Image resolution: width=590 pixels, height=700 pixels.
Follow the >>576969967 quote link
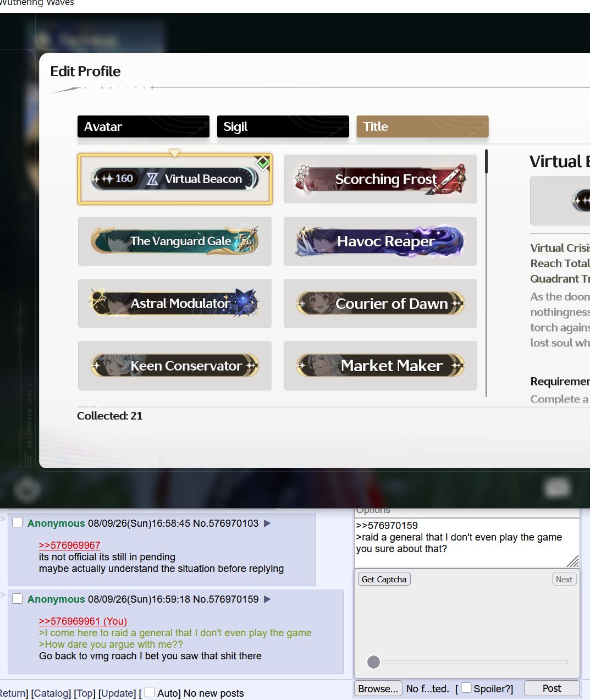coord(70,545)
